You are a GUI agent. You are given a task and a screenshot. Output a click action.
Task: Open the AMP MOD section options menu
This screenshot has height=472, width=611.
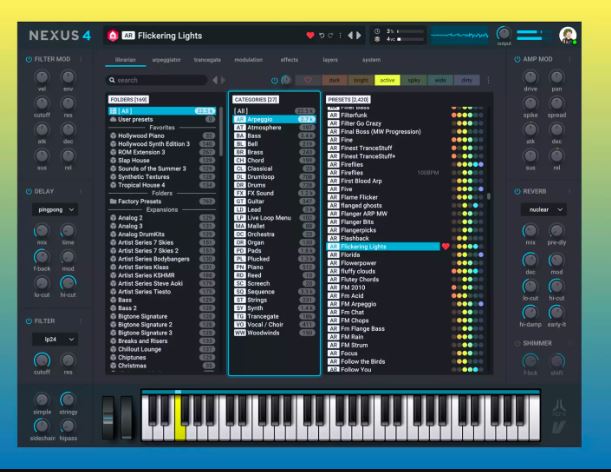(x=569, y=59)
